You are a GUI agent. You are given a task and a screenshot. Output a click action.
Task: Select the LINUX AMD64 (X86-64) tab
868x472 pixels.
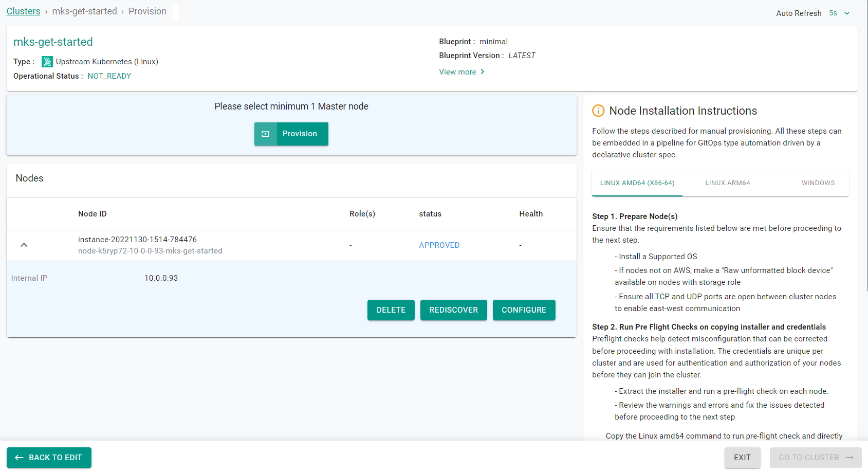(x=637, y=183)
